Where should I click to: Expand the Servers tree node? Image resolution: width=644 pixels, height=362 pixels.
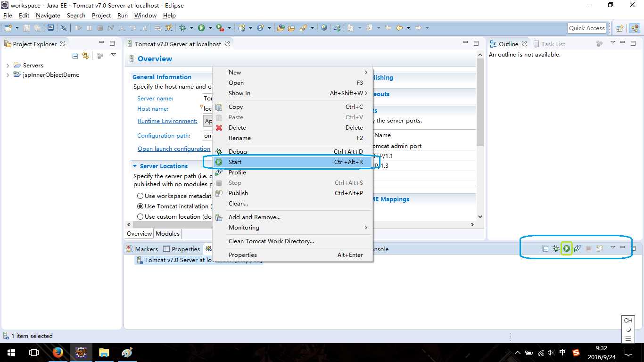tap(8, 66)
